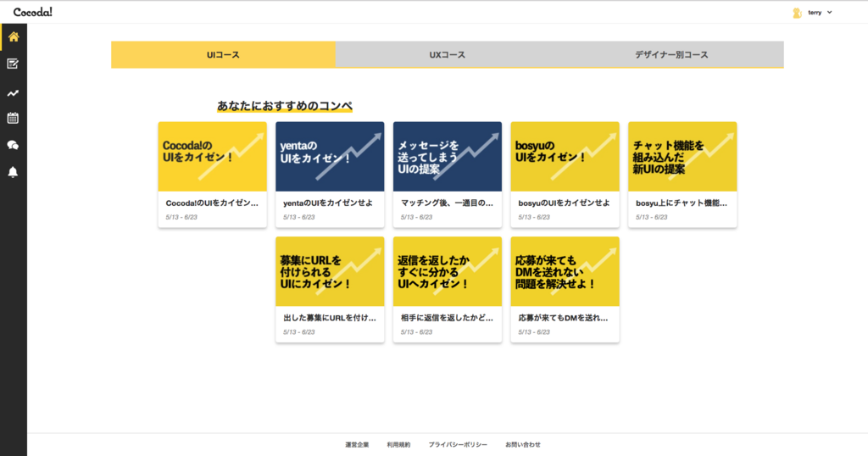This screenshot has height=456, width=868.
Task: Open the yentaのUIをカイゼン! card thumbnail
Action: [330, 157]
